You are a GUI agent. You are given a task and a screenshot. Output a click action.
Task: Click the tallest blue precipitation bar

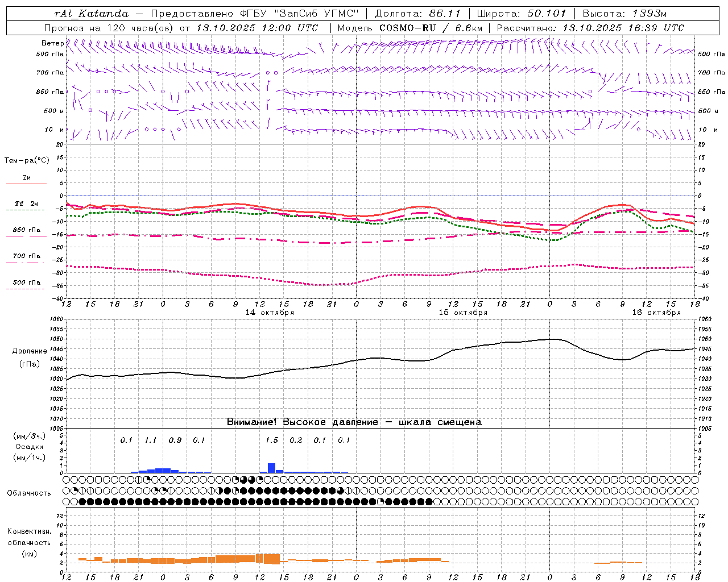point(272,468)
